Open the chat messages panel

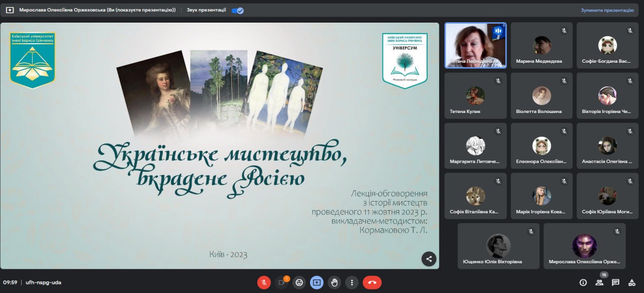tap(615, 282)
